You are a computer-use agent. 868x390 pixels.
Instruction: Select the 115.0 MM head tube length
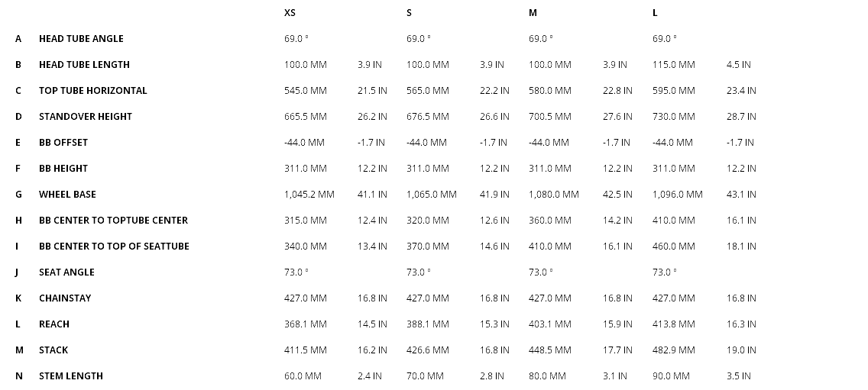(x=674, y=65)
